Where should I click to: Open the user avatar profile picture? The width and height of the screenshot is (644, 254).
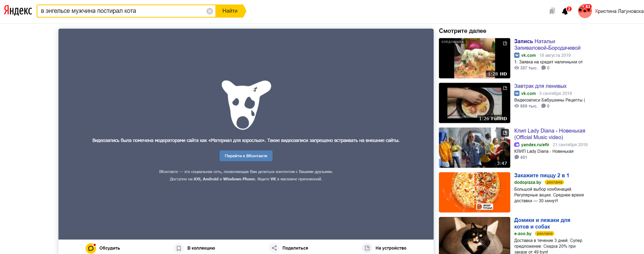(x=585, y=11)
